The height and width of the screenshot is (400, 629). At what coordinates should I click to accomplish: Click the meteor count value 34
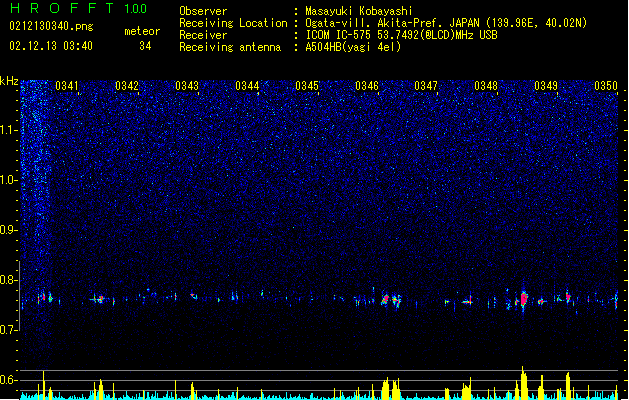click(145, 46)
